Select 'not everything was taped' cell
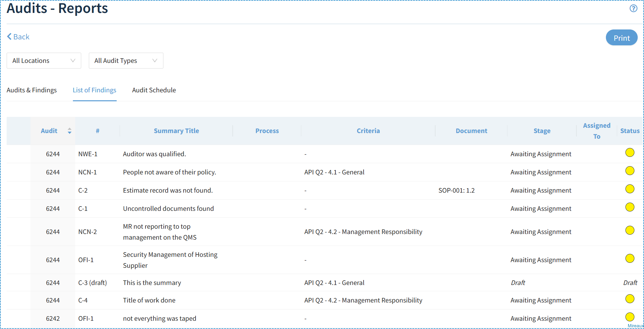 point(159,318)
